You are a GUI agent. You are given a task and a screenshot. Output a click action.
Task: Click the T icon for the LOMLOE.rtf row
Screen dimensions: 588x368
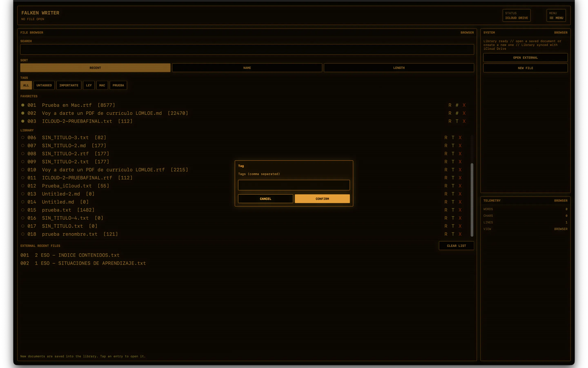[453, 170]
